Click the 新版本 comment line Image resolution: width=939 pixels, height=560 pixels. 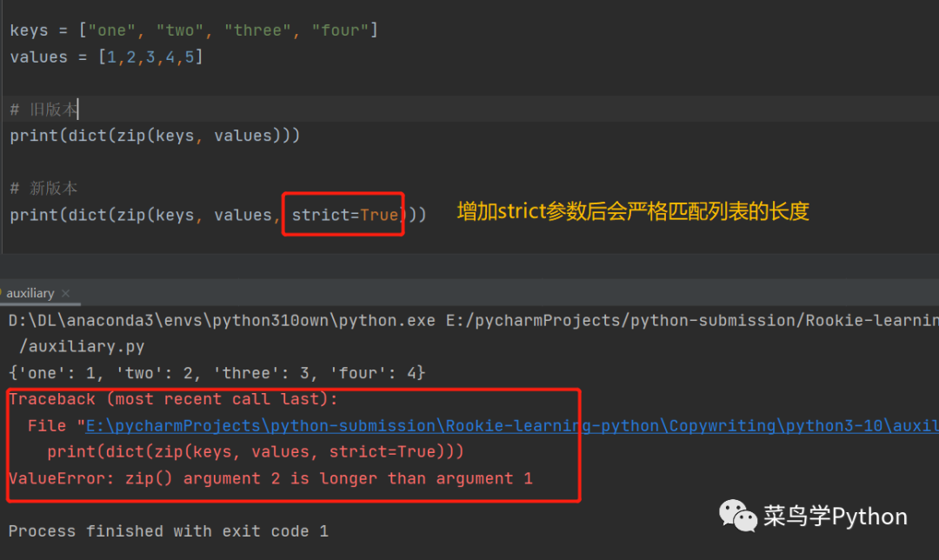[43, 188]
